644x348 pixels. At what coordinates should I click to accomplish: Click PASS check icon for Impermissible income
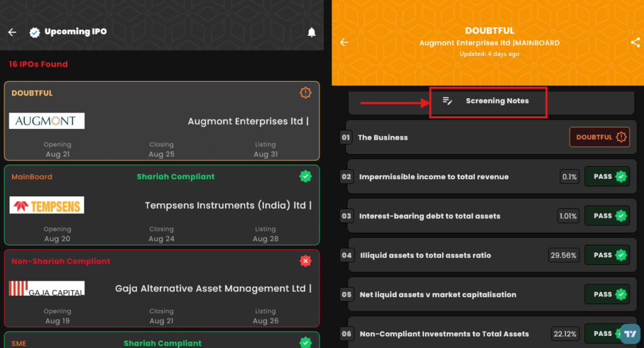point(621,177)
